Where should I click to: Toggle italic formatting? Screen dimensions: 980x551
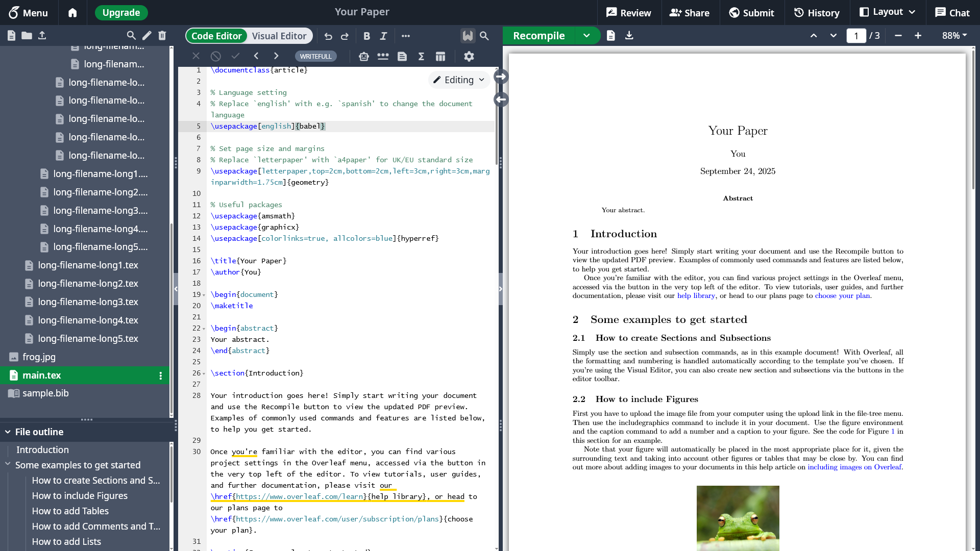(x=383, y=36)
